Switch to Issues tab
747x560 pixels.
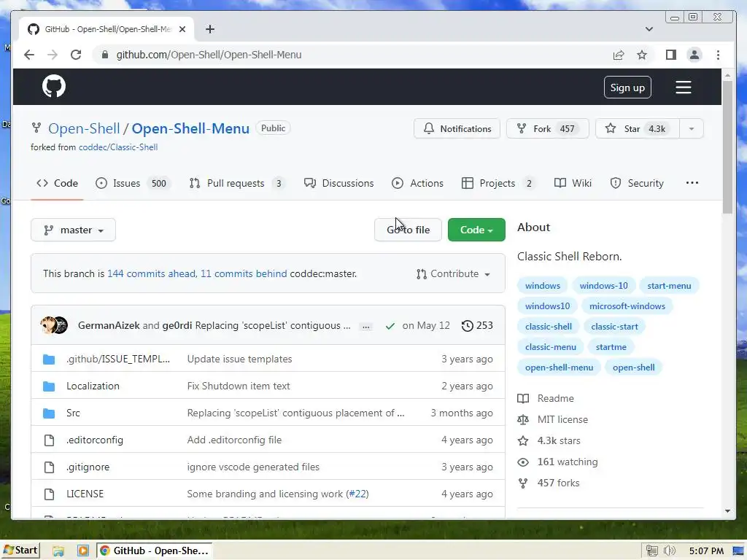(x=133, y=183)
